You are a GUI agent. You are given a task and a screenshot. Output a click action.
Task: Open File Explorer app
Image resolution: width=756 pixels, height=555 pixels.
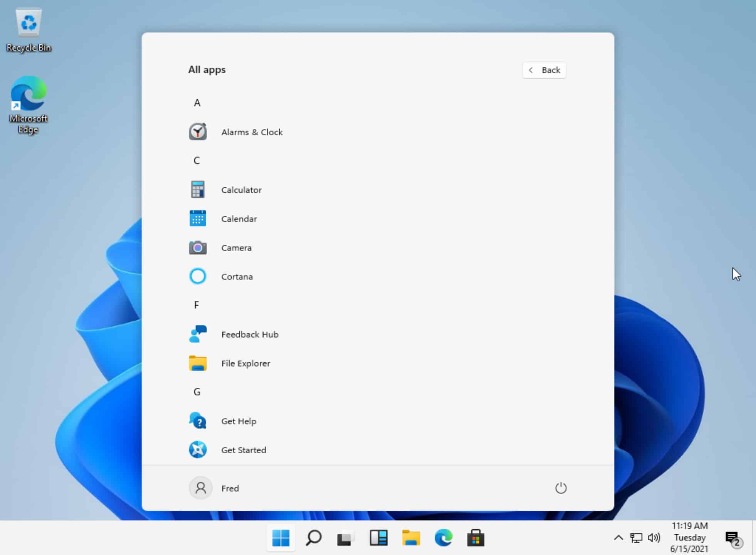(245, 363)
